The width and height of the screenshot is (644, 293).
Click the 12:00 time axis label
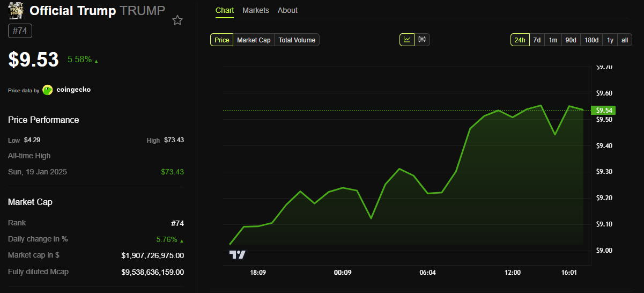(x=513, y=273)
